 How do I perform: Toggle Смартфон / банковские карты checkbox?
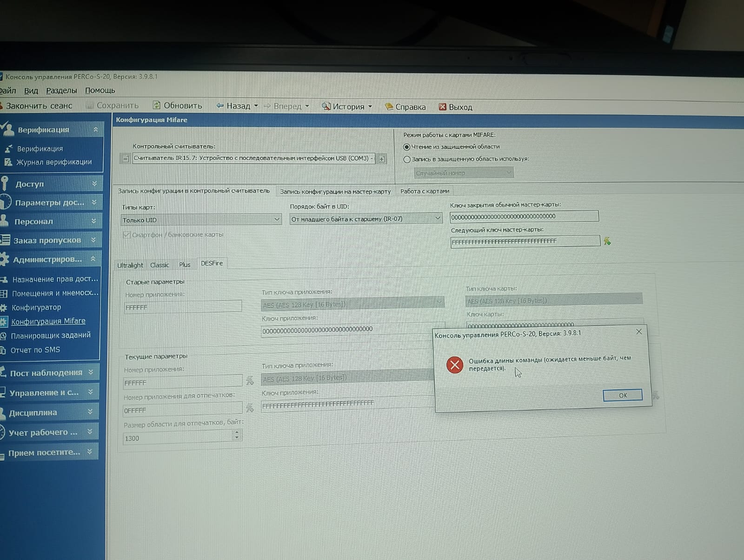126,235
